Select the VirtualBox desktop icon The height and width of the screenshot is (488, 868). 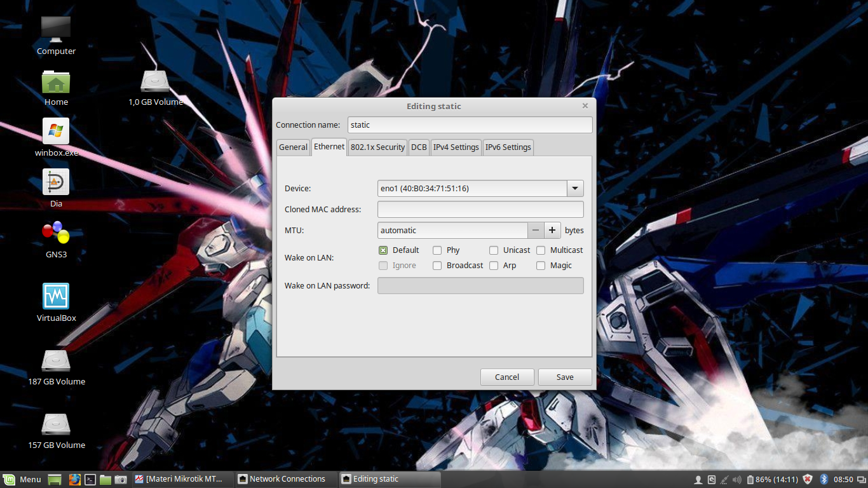click(56, 296)
